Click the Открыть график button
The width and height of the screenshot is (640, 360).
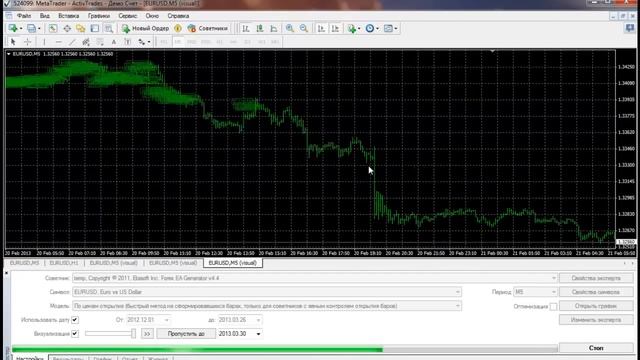click(596, 306)
